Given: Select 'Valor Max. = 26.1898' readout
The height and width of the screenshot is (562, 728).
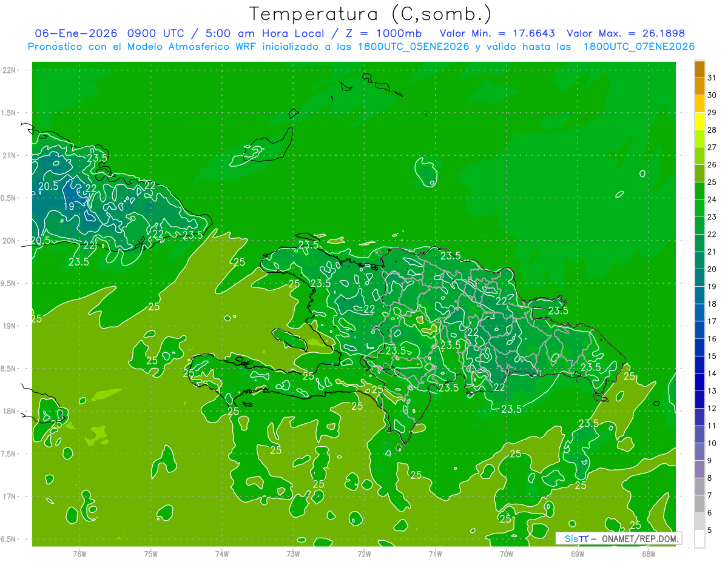Looking at the screenshot, I should pyautogui.click(x=625, y=33).
